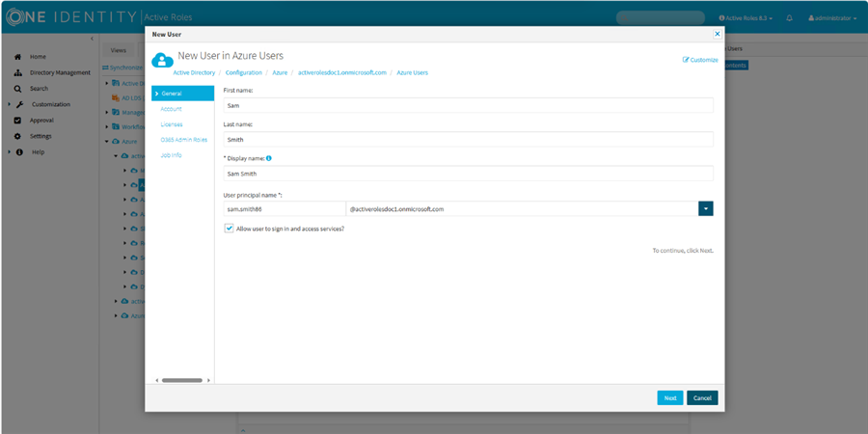Screen dimensions: 868x434
Task: Click the header search box
Action: [x=661, y=17]
